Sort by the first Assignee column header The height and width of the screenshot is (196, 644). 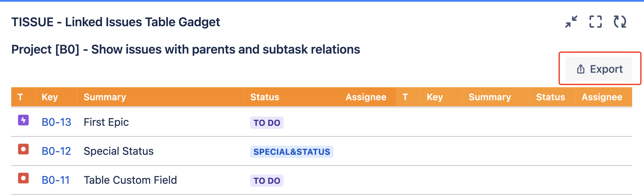point(366,97)
